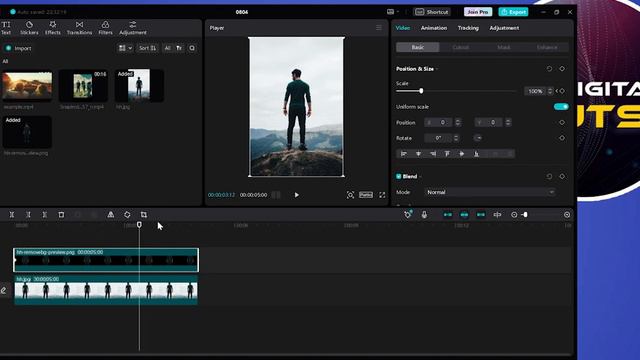
Task: Select the Mask sub-tab
Action: tap(504, 47)
